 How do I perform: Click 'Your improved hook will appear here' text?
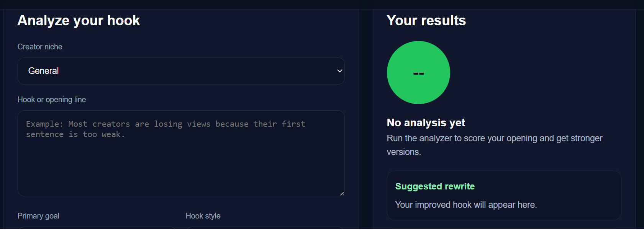466,205
